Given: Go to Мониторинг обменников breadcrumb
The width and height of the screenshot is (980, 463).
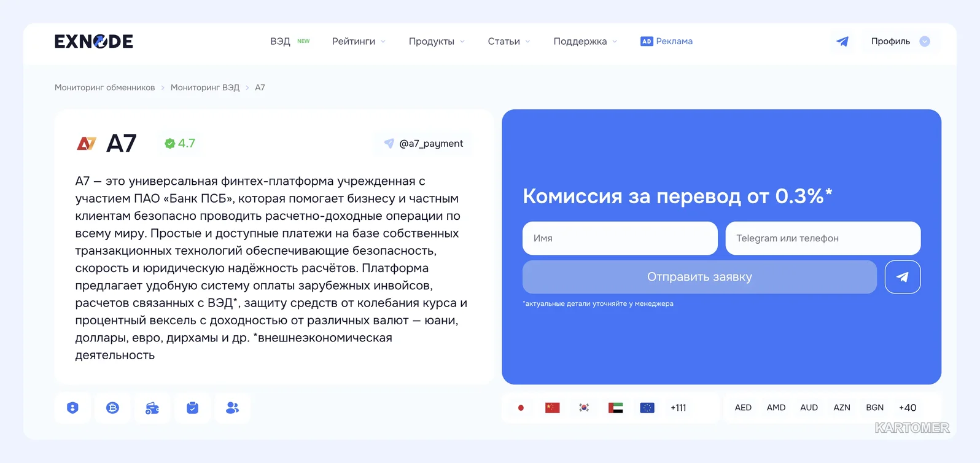Looking at the screenshot, I should [x=105, y=87].
